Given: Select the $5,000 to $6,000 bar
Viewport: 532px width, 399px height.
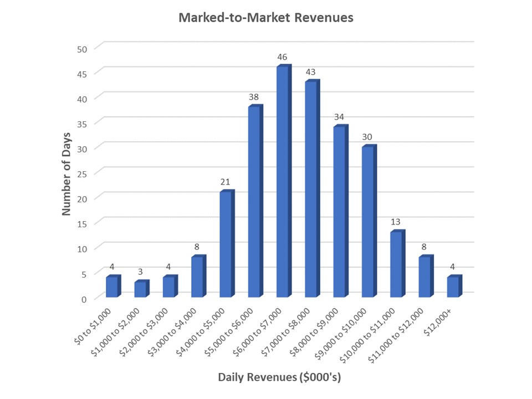Looking at the screenshot, I should click(x=254, y=202).
